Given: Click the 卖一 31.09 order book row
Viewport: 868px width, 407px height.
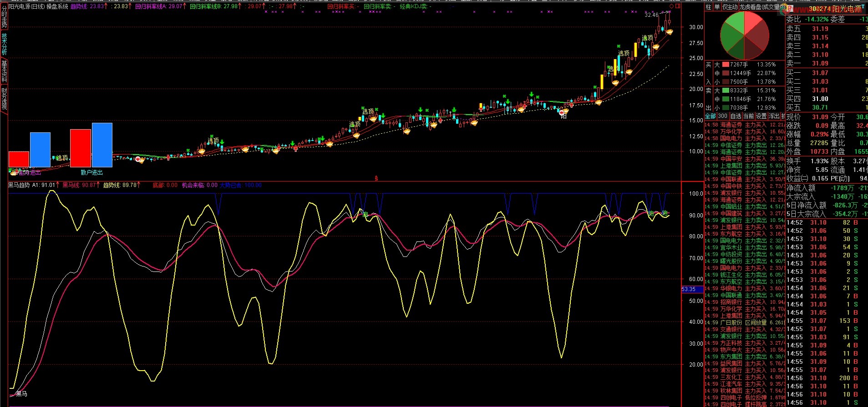Looking at the screenshot, I should [x=827, y=63].
